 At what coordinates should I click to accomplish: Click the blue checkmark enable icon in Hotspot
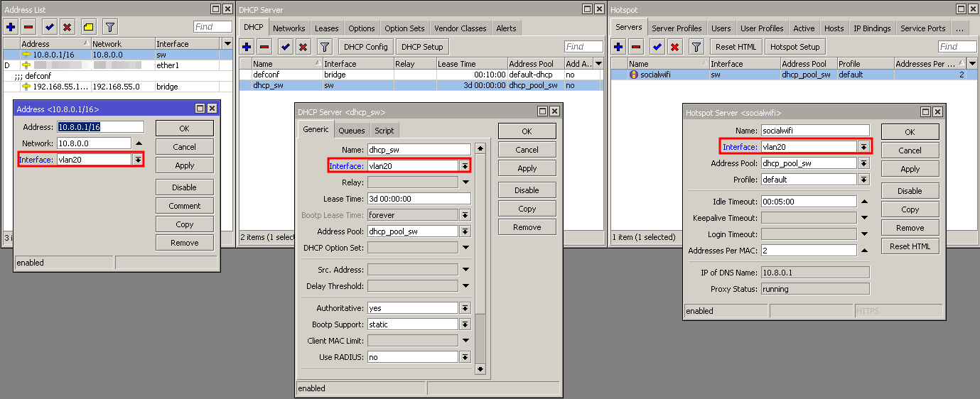pyautogui.click(x=657, y=47)
